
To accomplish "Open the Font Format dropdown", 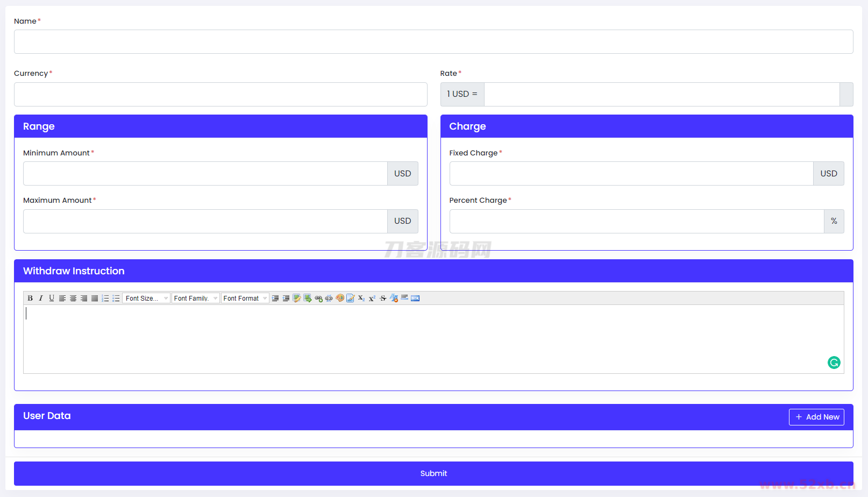I will pyautogui.click(x=245, y=299).
